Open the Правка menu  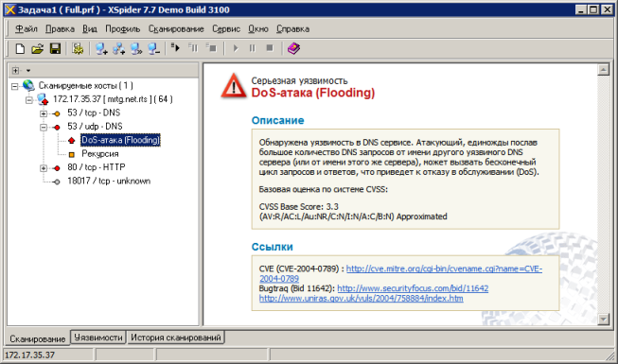60,28
